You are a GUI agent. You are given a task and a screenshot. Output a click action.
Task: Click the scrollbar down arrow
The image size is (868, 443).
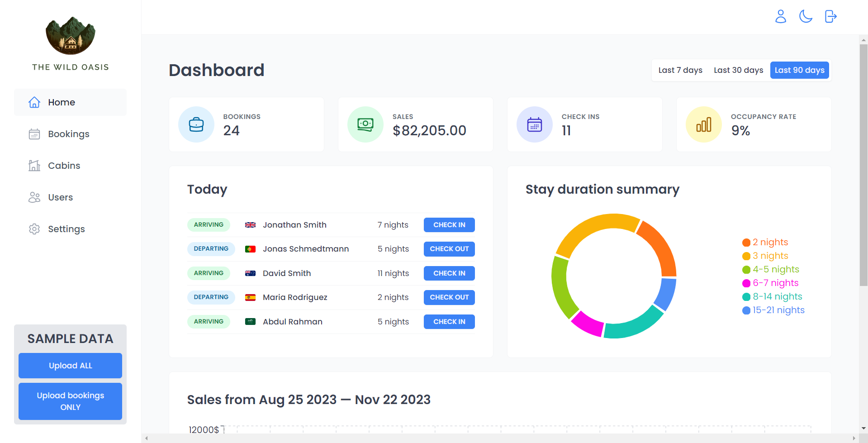(863, 428)
